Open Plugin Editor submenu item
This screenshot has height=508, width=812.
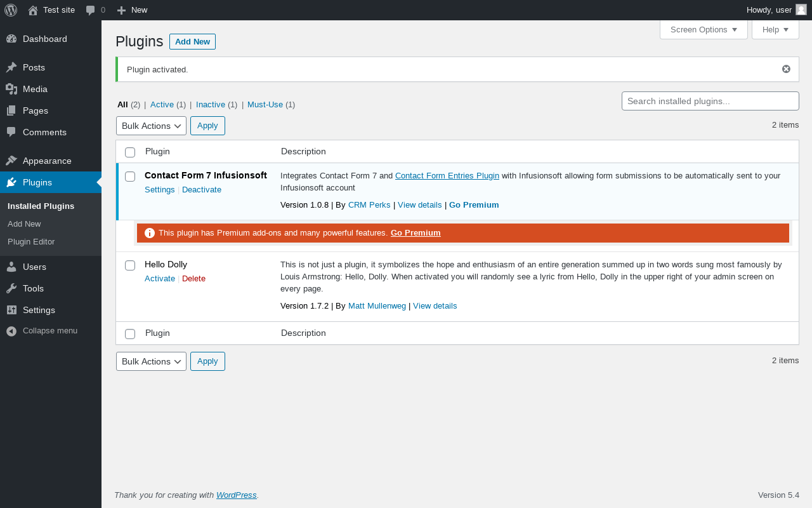[x=31, y=242]
